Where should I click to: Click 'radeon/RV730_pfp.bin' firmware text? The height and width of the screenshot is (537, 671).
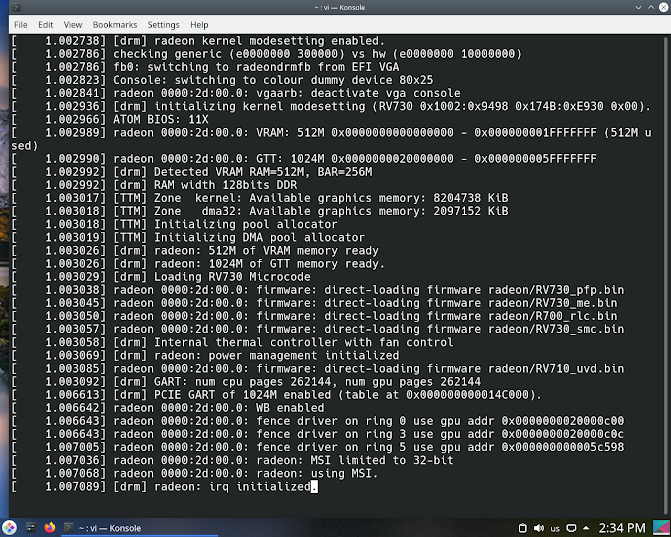click(x=556, y=290)
